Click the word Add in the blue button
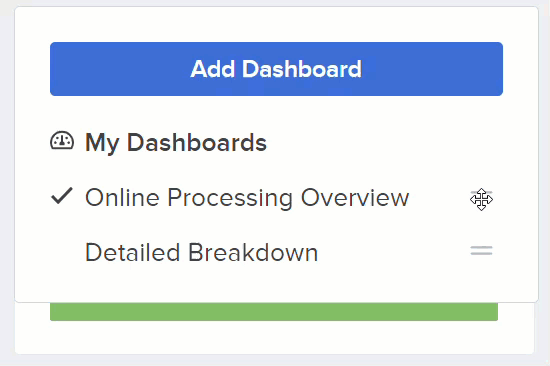 point(213,69)
